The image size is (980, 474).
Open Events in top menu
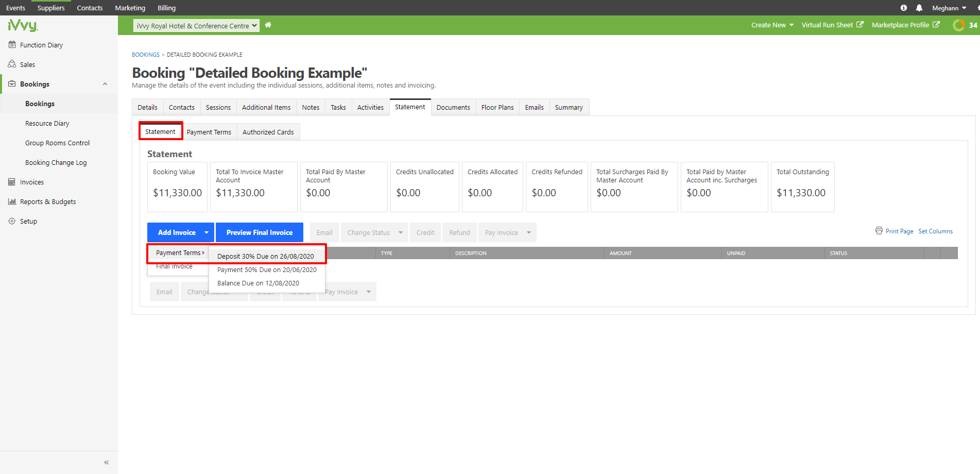point(15,8)
